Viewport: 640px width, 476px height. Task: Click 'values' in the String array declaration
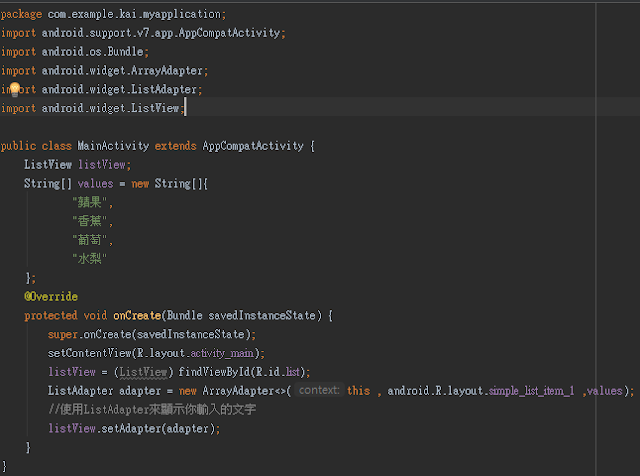pyautogui.click(x=96, y=184)
